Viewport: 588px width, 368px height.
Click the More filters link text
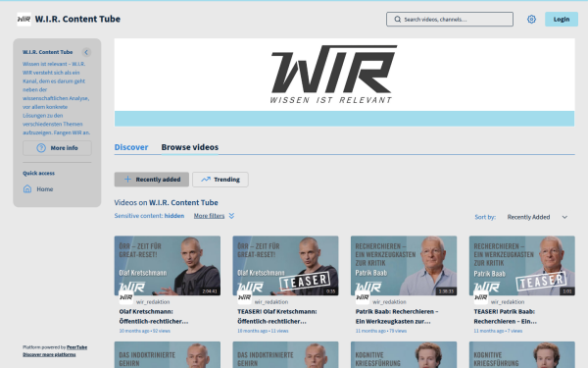(210, 216)
